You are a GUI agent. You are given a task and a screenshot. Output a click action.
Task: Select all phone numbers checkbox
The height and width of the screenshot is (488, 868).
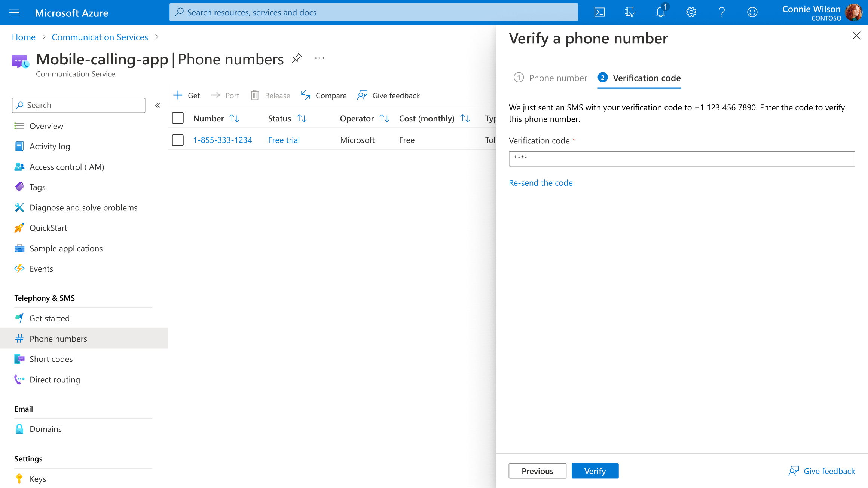pos(178,118)
